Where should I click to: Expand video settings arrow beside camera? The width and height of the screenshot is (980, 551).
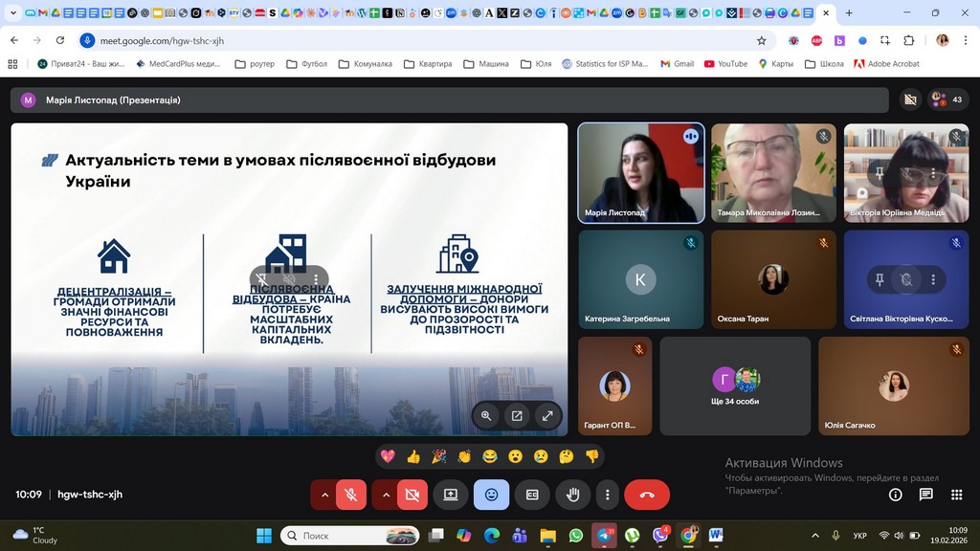386,495
